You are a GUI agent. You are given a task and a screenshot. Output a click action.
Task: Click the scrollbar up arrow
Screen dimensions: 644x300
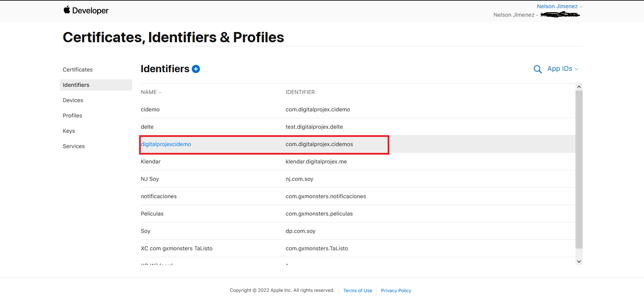click(x=579, y=87)
